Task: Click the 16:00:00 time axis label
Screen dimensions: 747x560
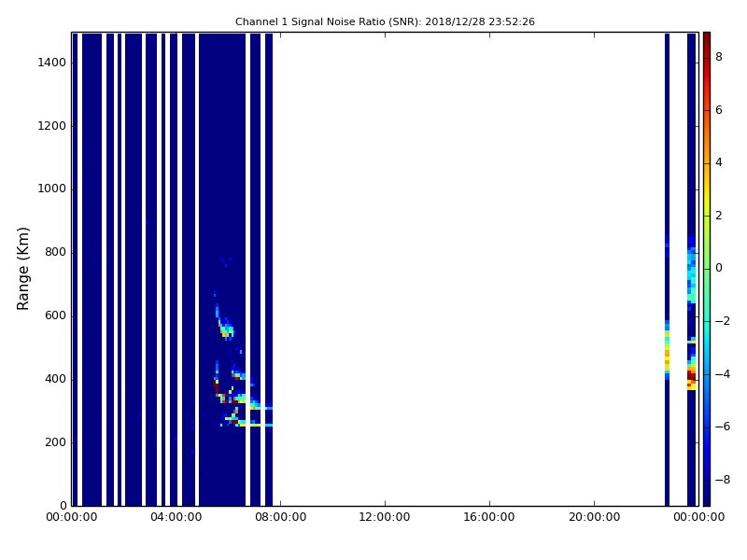Action: [489, 517]
